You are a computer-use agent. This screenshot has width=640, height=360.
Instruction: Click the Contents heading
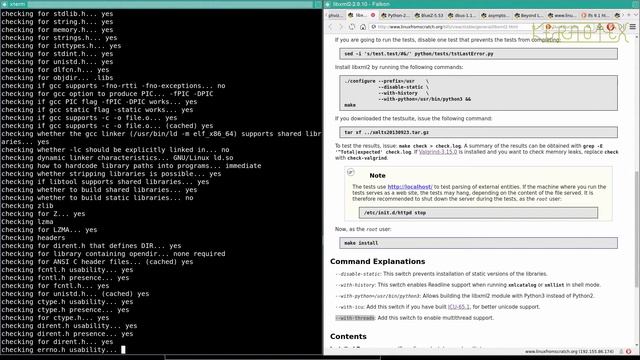[x=348, y=336]
